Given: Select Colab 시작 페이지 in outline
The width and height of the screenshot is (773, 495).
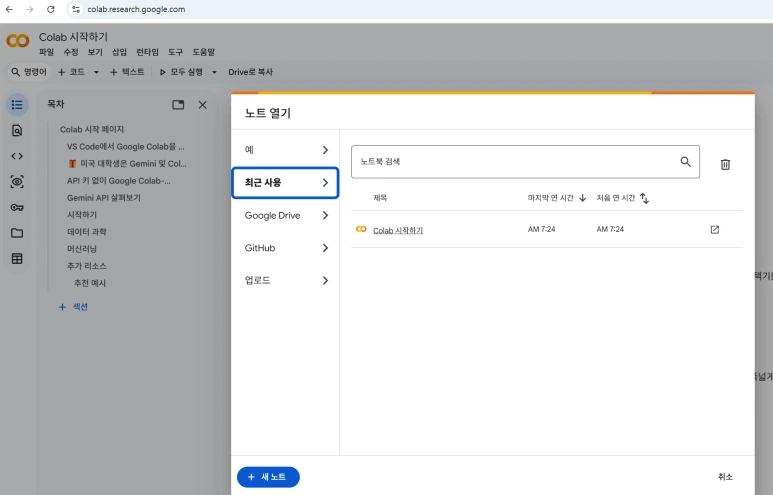Looking at the screenshot, I should coord(92,130).
